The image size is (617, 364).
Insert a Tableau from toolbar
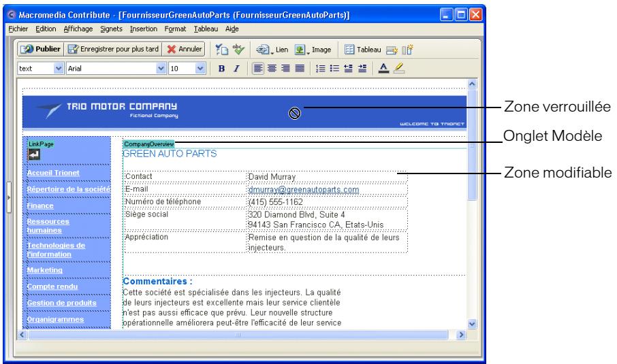(x=362, y=50)
